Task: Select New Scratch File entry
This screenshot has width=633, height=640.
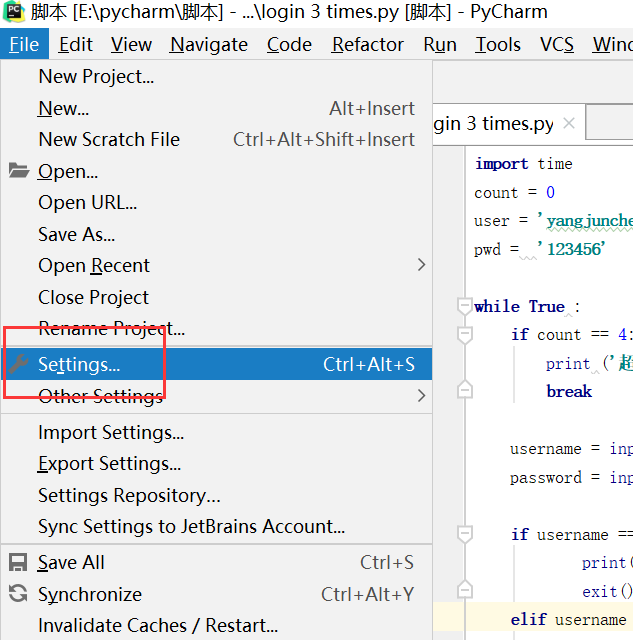Action: 216,140
